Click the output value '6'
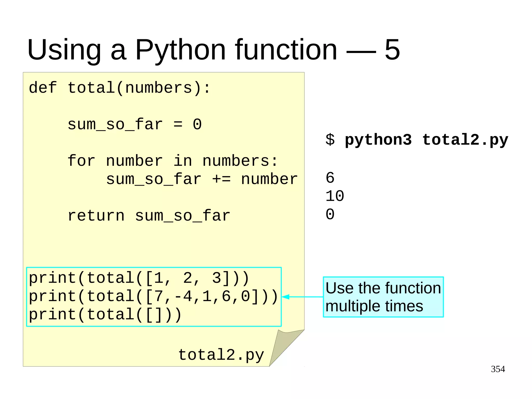This screenshot has width=532, height=399. 330,178
